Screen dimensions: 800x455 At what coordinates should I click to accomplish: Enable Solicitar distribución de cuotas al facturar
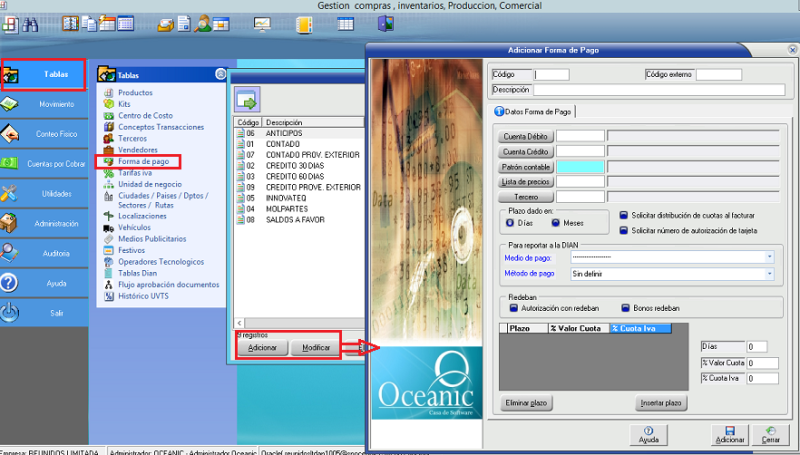click(623, 215)
